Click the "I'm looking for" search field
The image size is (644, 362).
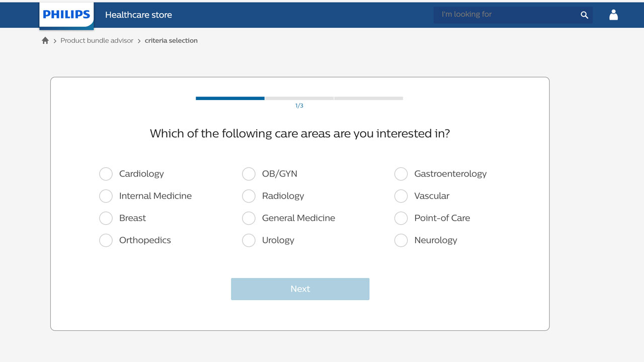coord(506,15)
